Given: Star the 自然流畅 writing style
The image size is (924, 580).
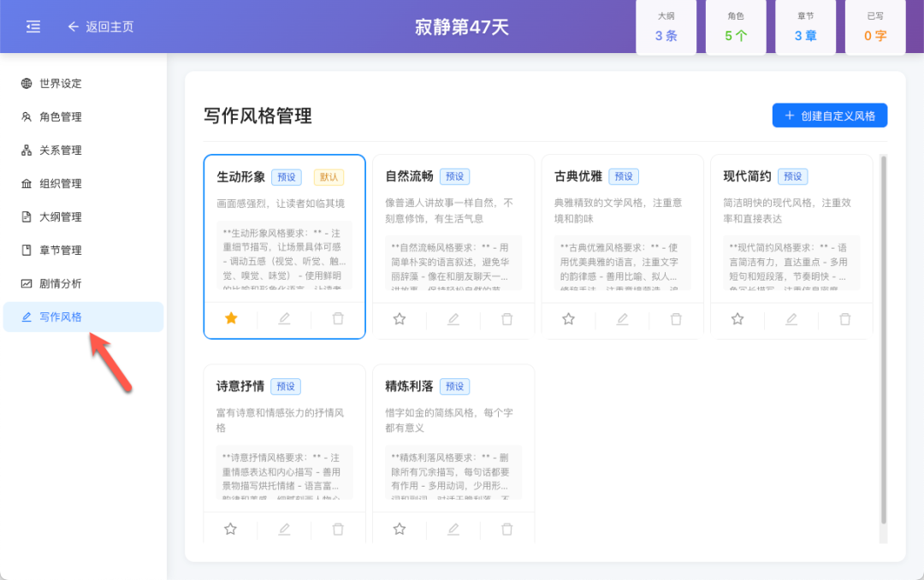Looking at the screenshot, I should (400, 318).
